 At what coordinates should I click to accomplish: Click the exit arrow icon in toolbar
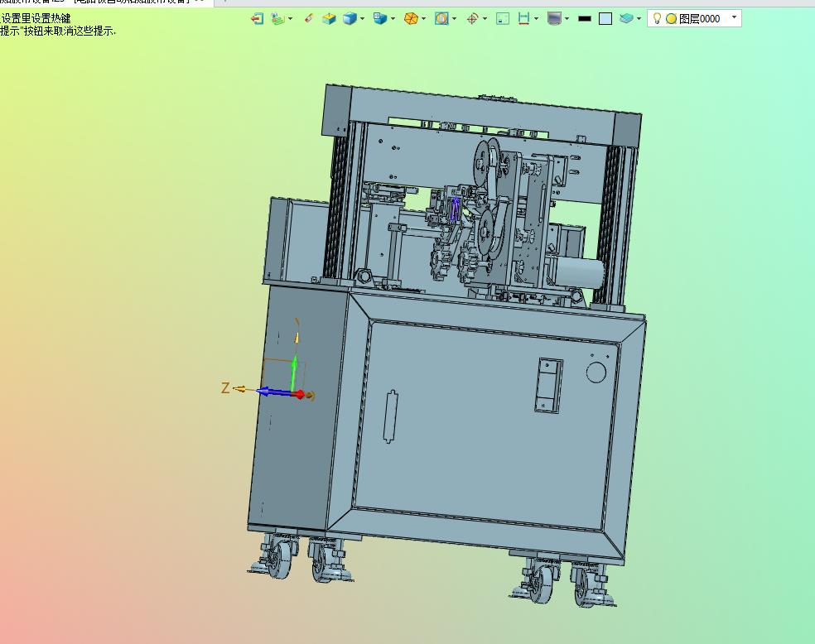(x=257, y=18)
